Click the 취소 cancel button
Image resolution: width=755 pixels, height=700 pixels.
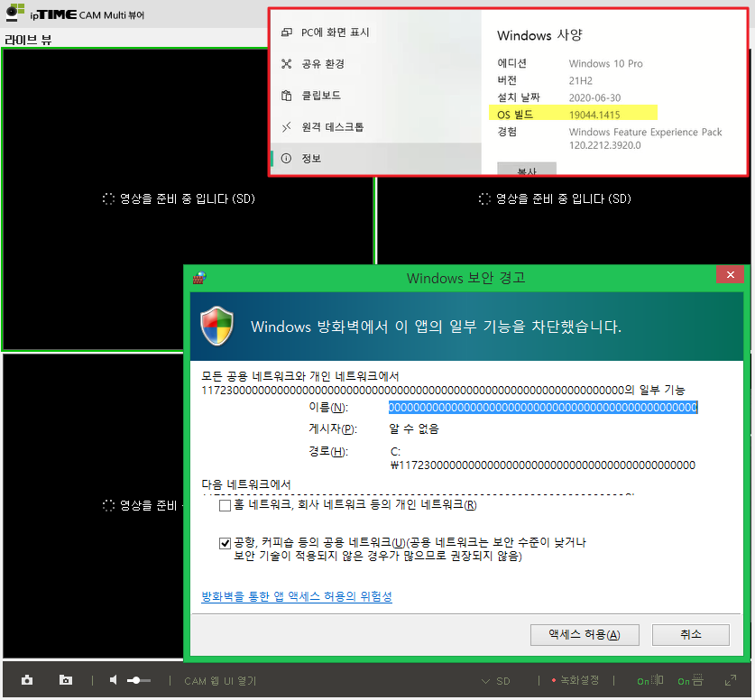[x=690, y=634]
